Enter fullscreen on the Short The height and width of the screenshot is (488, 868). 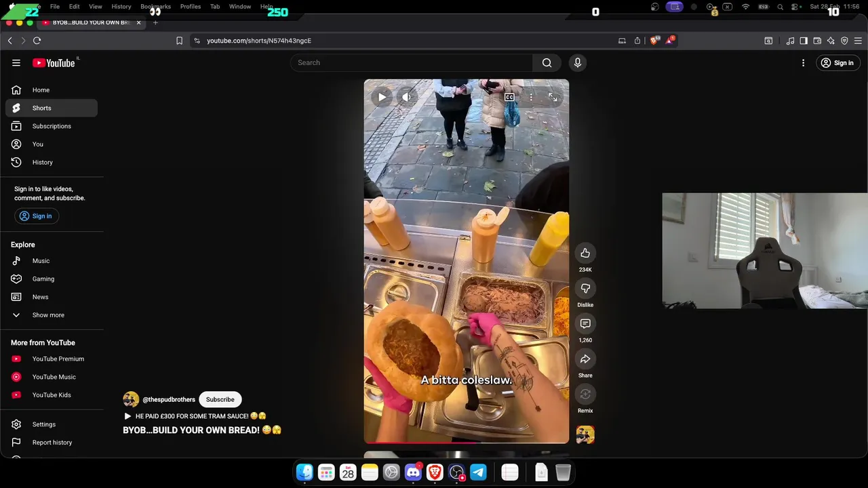pos(553,97)
